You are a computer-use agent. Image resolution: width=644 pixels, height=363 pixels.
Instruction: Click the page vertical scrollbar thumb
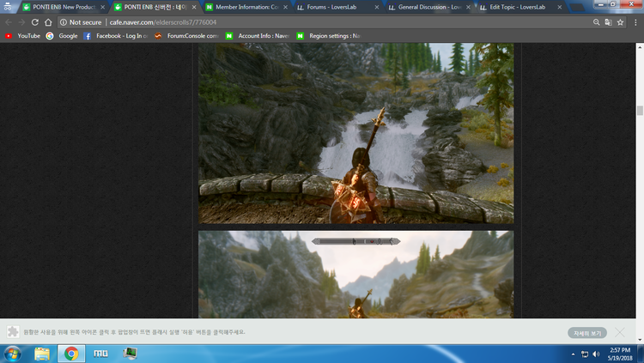[640, 111]
